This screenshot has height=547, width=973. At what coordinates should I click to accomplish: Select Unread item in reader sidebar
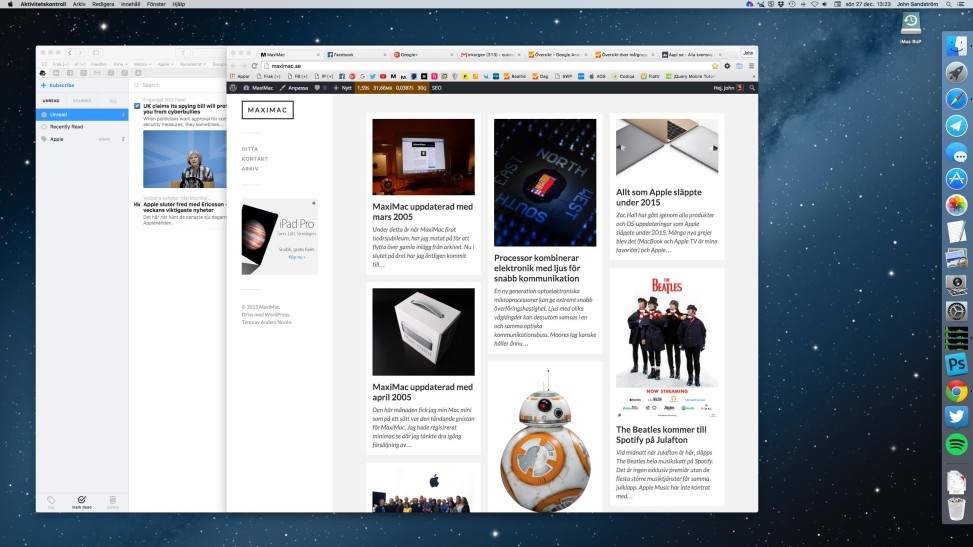82,114
